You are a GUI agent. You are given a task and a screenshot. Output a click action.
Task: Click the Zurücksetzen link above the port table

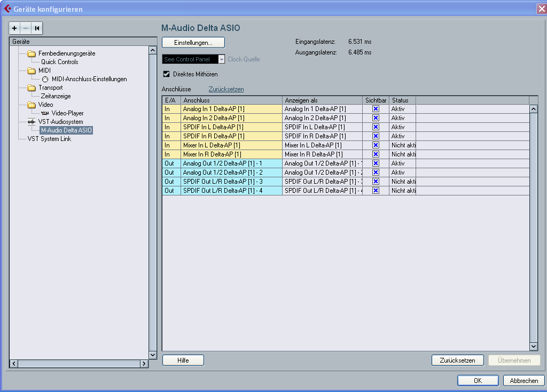tap(226, 89)
